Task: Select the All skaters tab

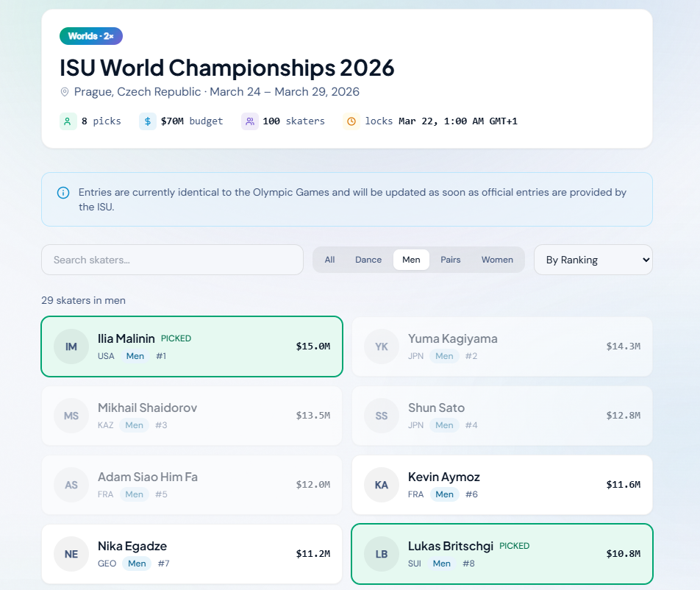Action: (x=329, y=260)
